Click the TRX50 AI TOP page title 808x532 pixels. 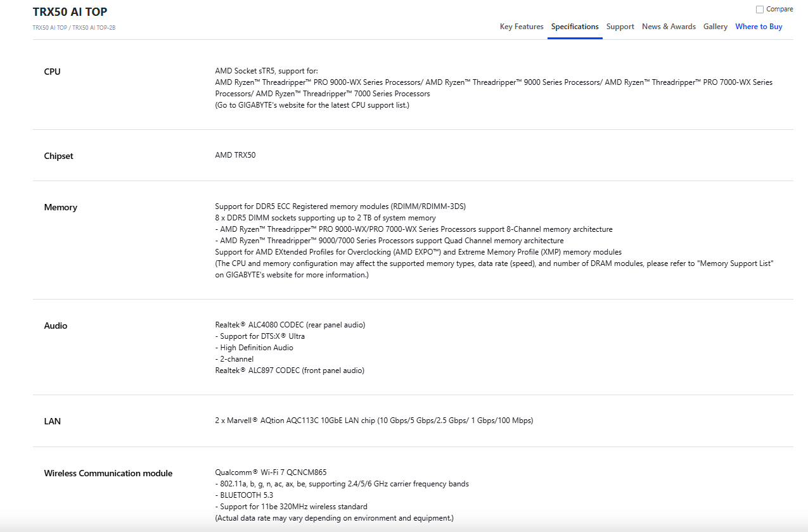point(70,12)
